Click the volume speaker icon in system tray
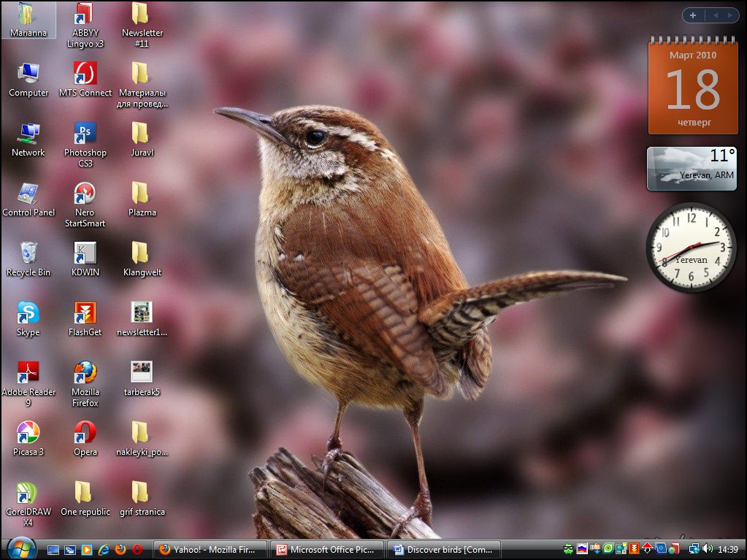Image resolution: width=747 pixels, height=560 pixels. coord(708,549)
